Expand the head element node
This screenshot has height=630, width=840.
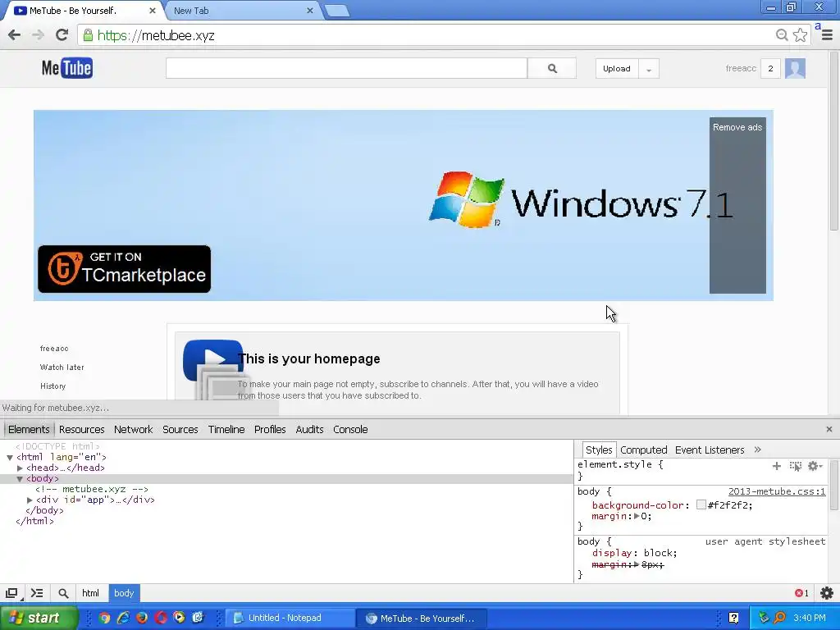tap(20, 468)
